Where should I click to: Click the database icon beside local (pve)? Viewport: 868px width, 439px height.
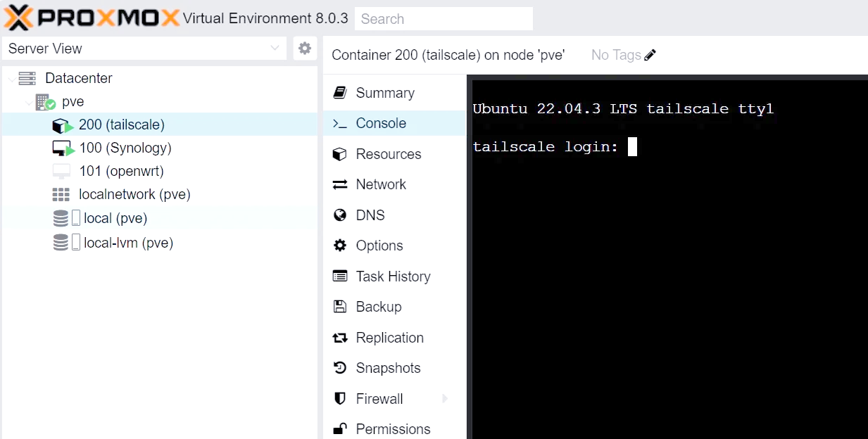(x=61, y=218)
